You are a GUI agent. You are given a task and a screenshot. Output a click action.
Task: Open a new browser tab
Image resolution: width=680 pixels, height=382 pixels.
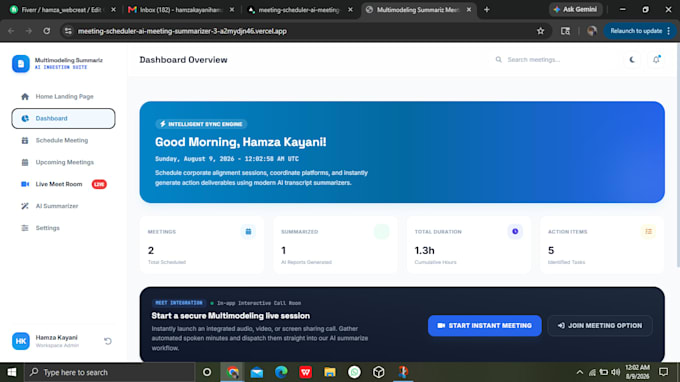click(487, 10)
